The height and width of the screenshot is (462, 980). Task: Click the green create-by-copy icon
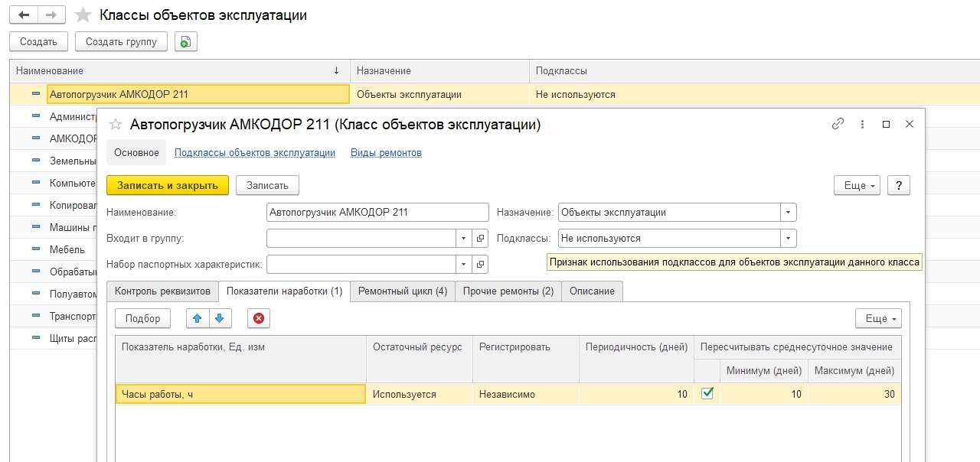(x=185, y=42)
